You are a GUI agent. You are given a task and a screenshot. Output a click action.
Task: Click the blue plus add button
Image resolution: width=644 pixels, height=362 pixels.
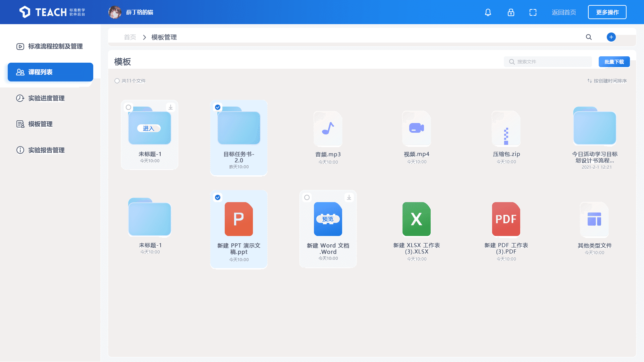[x=611, y=37]
